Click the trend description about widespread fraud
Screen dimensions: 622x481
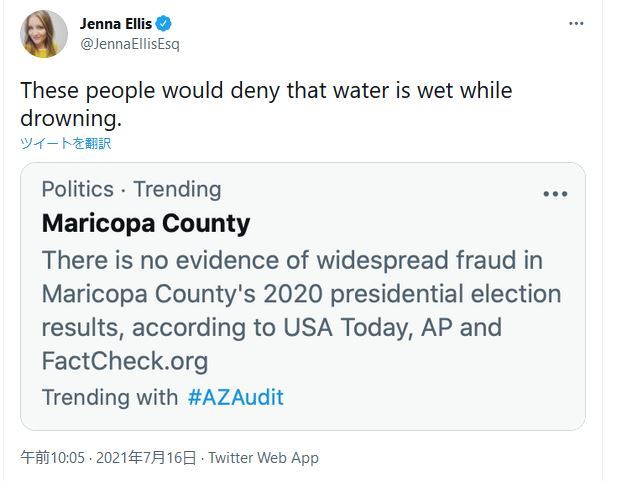click(292, 261)
